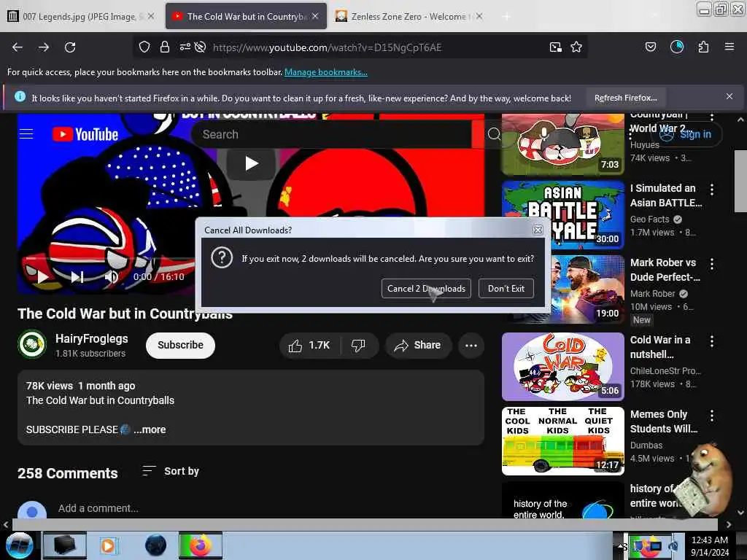This screenshot has height=560, width=747.
Task: Toggle picture-in-picture icon in address bar
Action: coord(555,47)
